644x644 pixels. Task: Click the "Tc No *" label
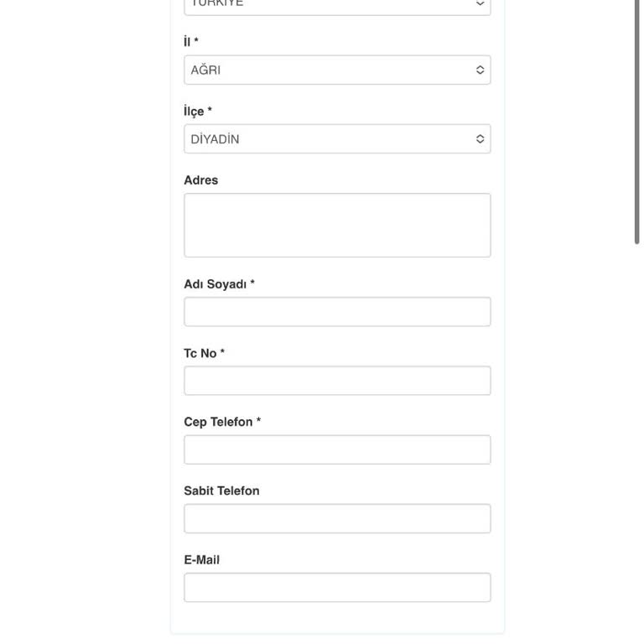click(204, 353)
